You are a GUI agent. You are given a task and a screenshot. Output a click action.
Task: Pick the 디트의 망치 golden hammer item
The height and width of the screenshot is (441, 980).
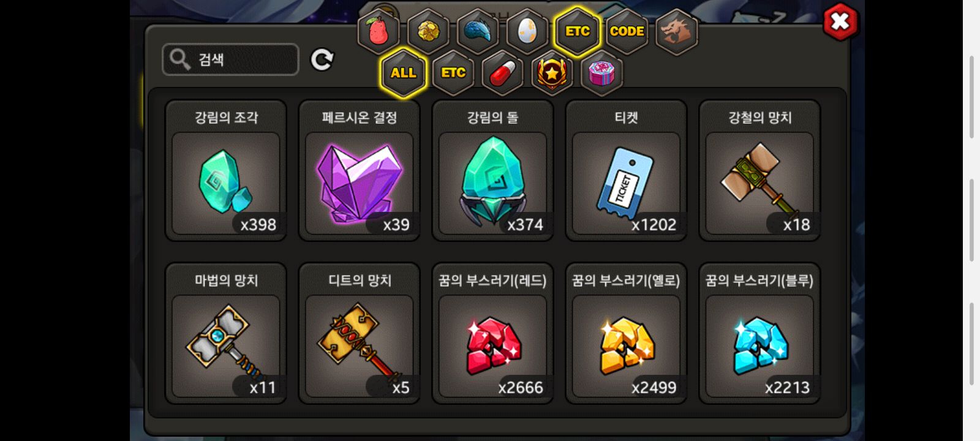pyautogui.click(x=359, y=333)
